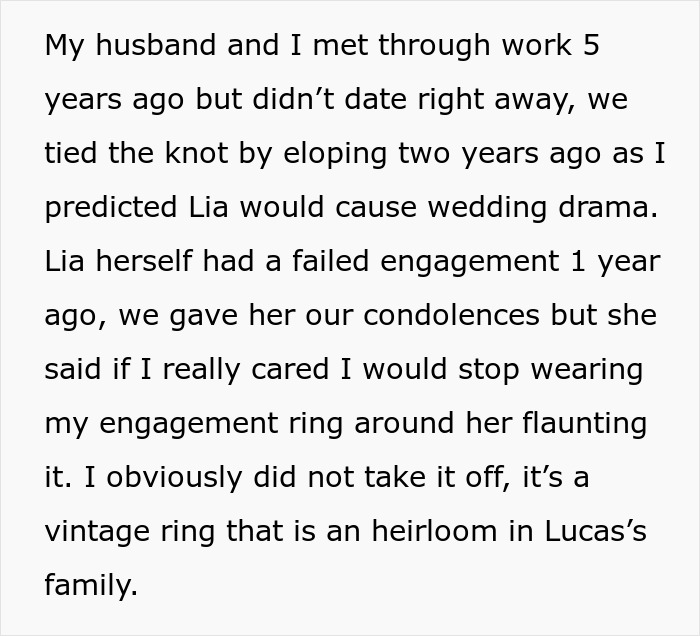
Task: Click on the word "knot"
Action: tap(196, 153)
